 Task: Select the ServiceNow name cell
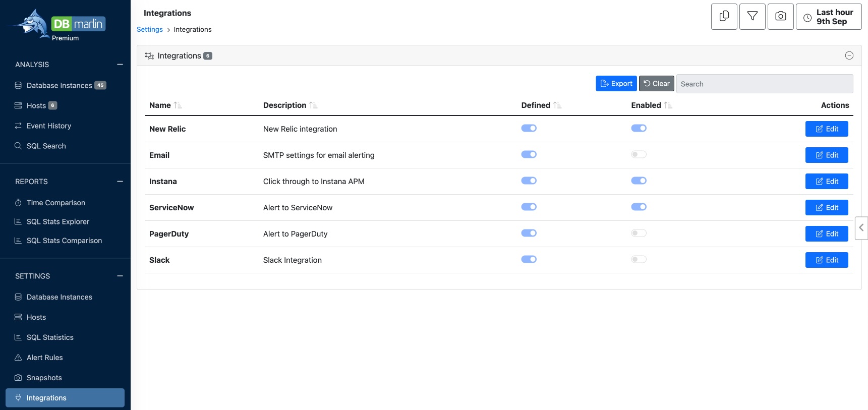[171, 207]
